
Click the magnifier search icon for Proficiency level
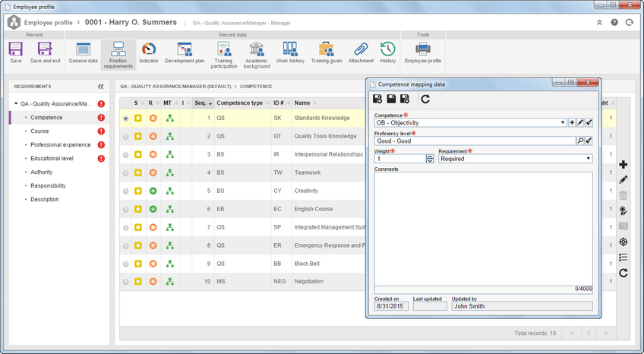pyautogui.click(x=580, y=141)
